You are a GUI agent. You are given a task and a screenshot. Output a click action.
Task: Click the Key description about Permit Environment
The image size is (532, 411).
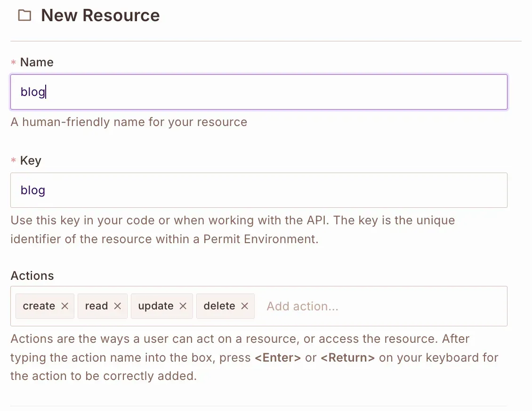pos(233,229)
